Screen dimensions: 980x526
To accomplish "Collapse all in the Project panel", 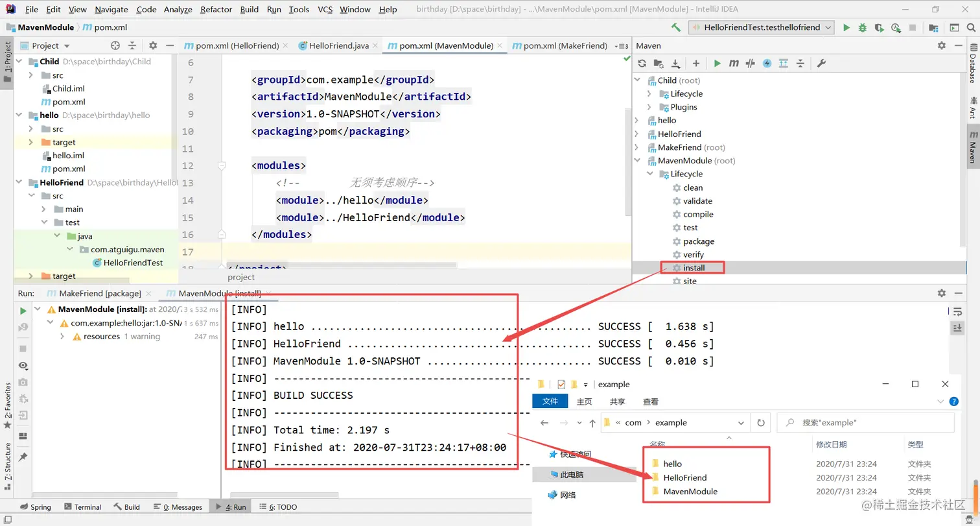I will click(x=132, y=45).
